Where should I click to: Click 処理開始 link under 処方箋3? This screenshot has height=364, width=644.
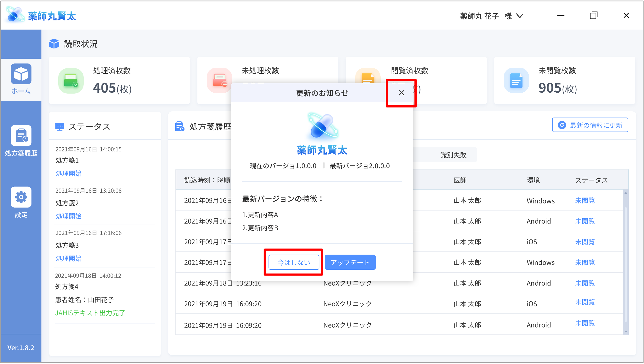(x=69, y=258)
